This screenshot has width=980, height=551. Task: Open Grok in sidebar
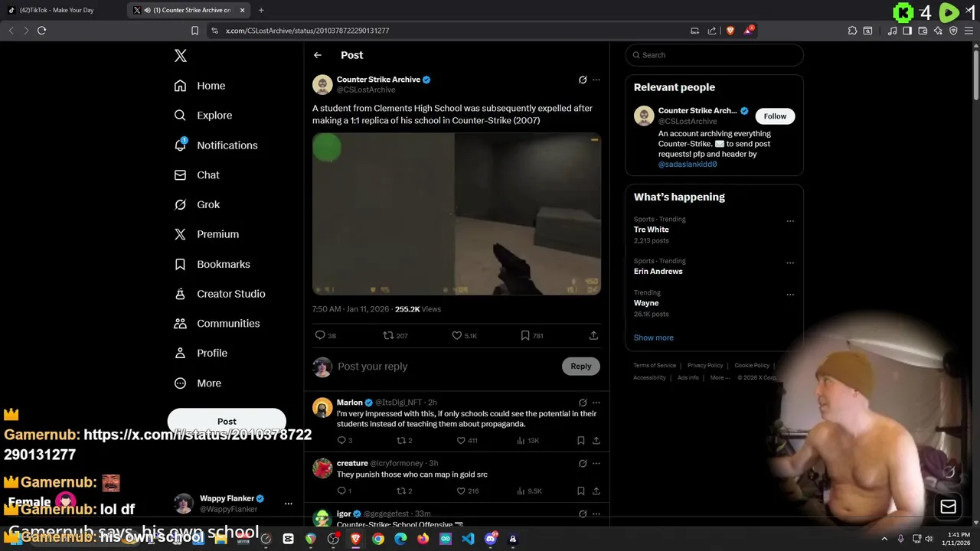point(197,205)
